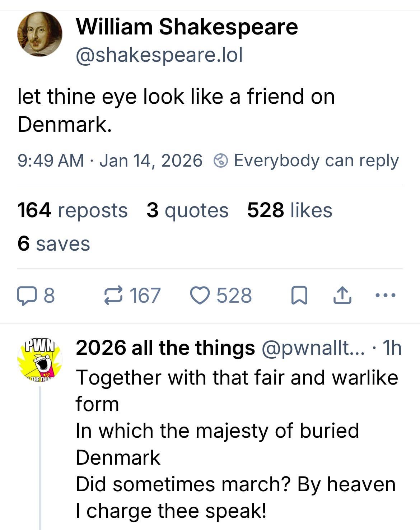Open the @shakespeare.lol handle
420x530 pixels.
(x=159, y=55)
